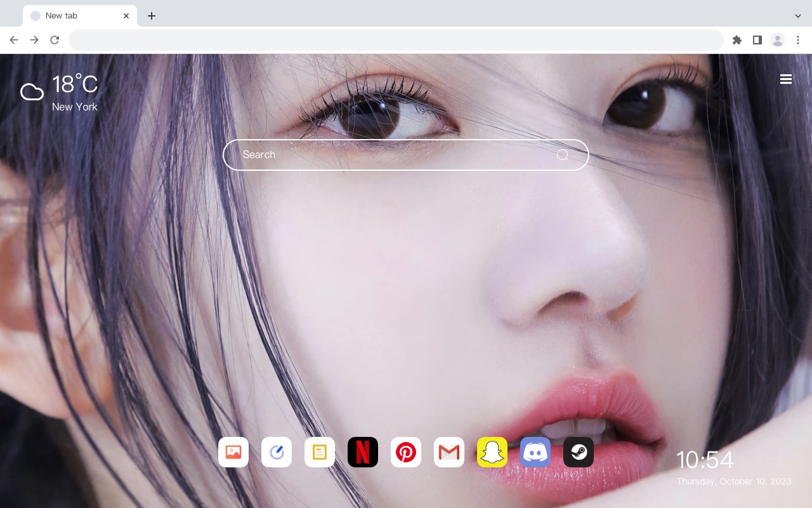This screenshot has height=508, width=812.
Task: Open the Discord shortcut
Action: (x=535, y=452)
